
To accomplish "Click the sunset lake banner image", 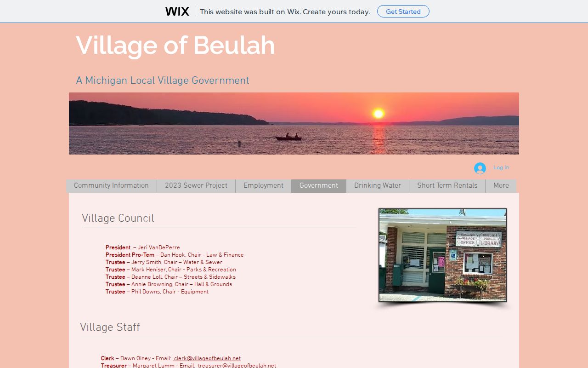I will point(294,123).
